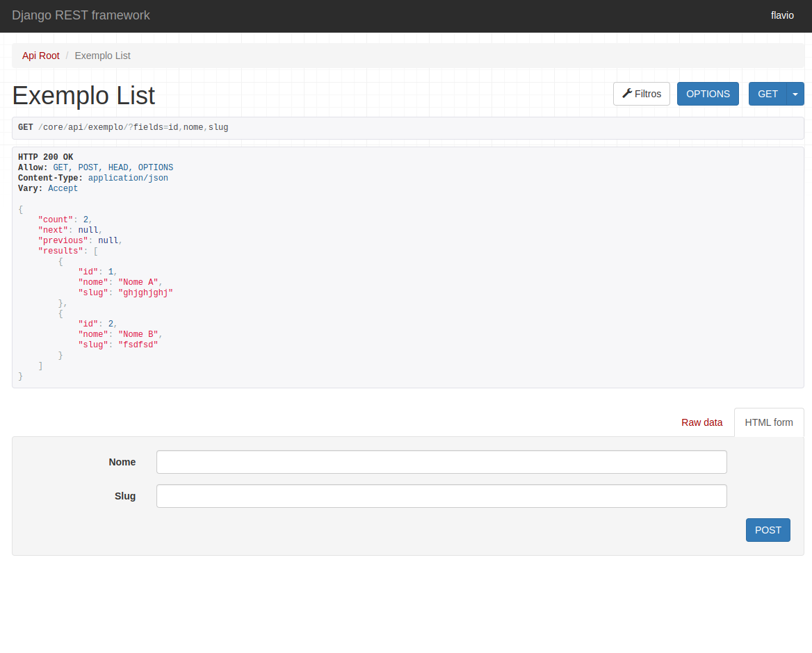Focus the Nome input field
This screenshot has height=653, width=812.
441,462
